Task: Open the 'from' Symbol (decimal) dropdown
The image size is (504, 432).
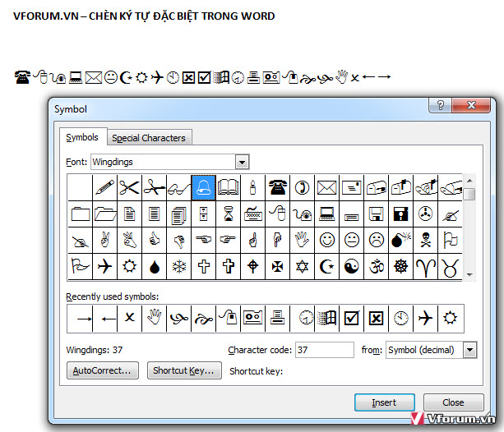Action: tap(469, 350)
